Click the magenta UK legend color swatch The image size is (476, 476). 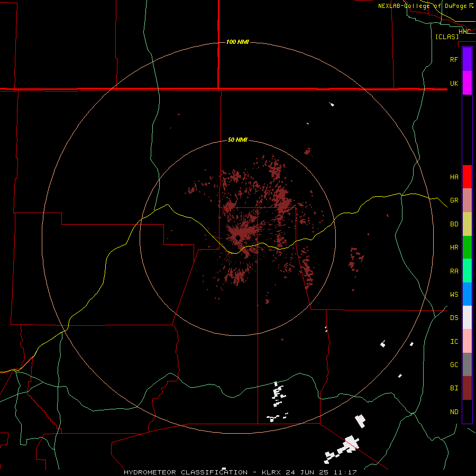tap(467, 83)
